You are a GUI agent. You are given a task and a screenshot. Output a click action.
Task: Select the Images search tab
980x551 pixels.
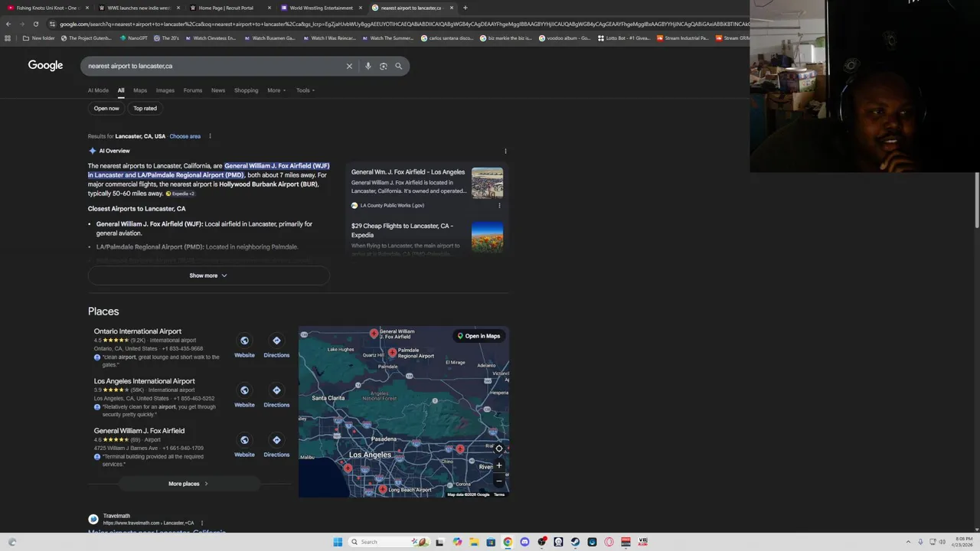pos(165,90)
